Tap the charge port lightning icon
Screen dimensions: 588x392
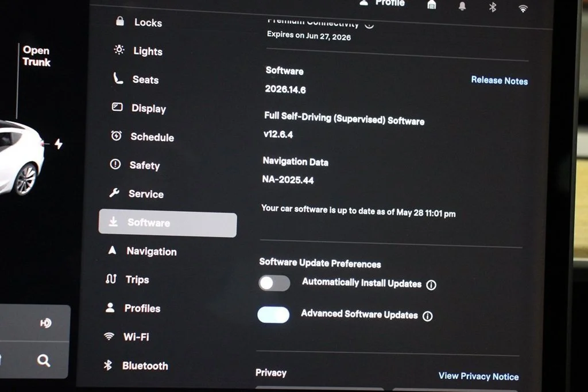[59, 143]
